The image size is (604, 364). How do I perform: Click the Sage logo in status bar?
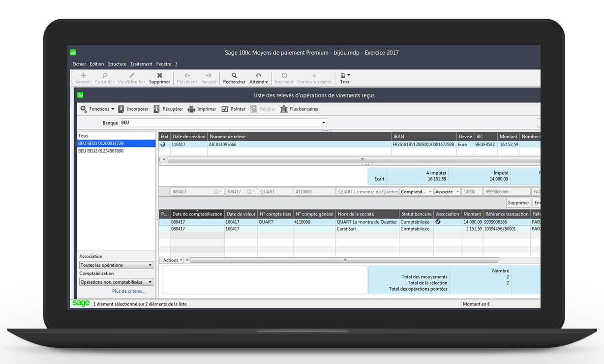pyautogui.click(x=81, y=303)
